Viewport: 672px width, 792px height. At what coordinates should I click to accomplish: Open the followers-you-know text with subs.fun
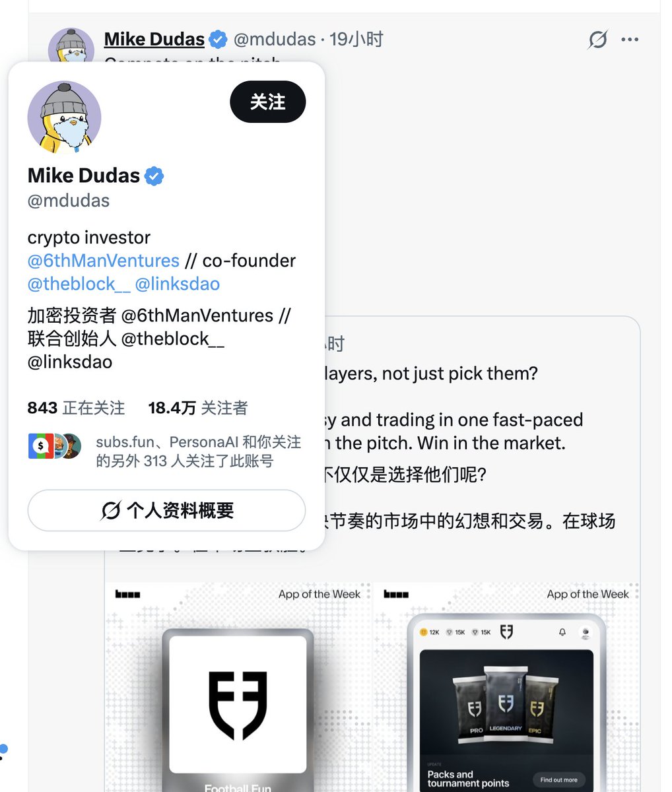point(198,451)
